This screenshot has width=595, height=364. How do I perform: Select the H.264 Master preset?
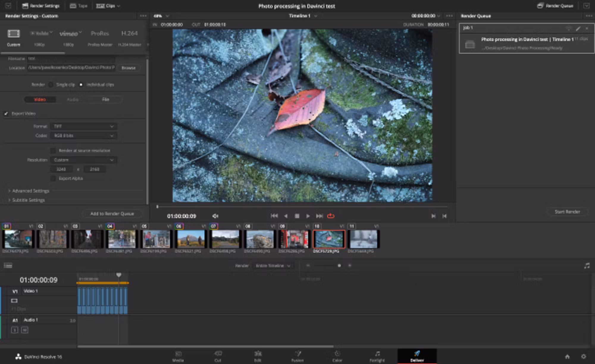[x=129, y=33]
